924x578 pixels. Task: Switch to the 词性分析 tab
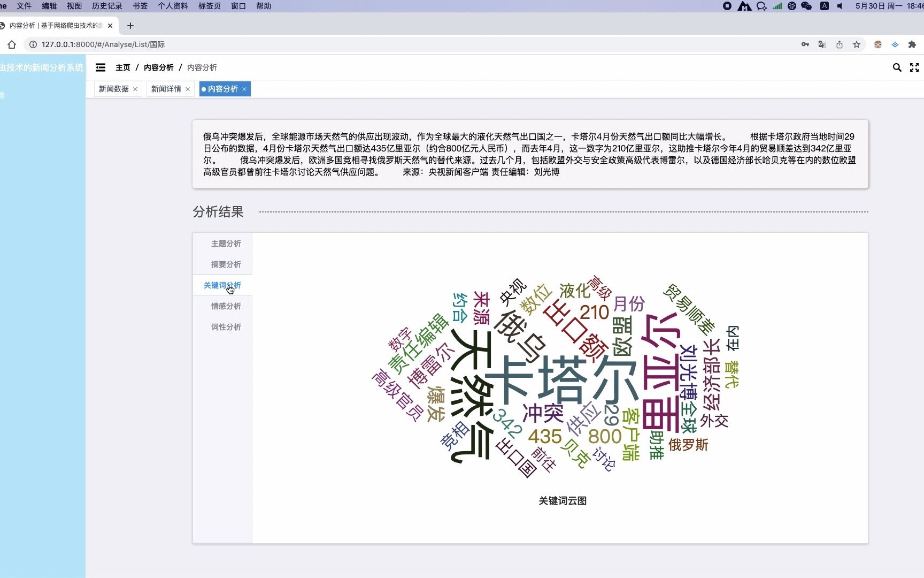(222, 327)
